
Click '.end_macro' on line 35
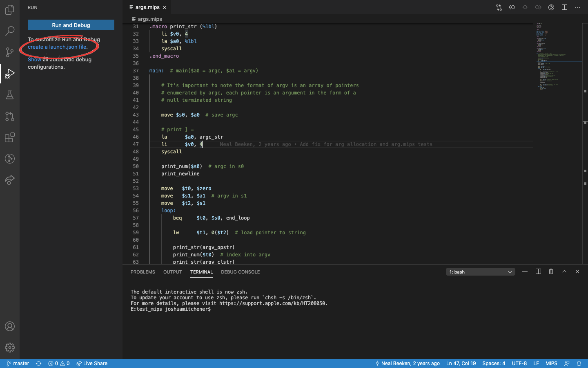pyautogui.click(x=164, y=56)
